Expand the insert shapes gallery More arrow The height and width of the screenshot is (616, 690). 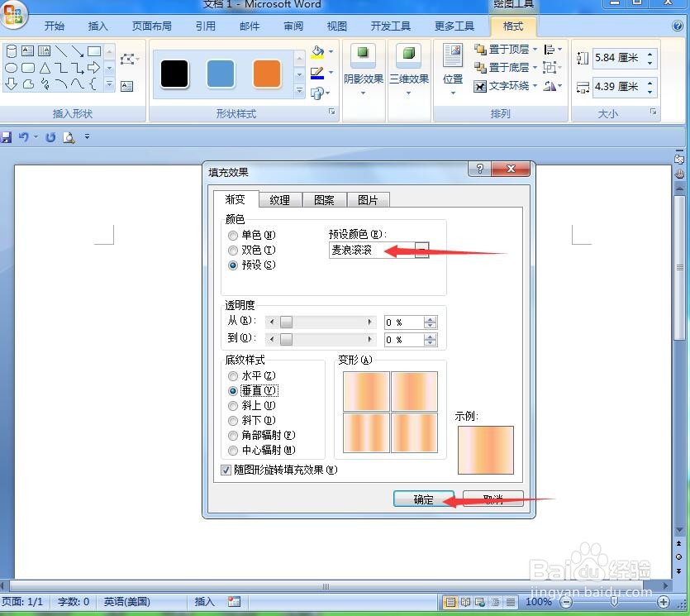[x=110, y=84]
